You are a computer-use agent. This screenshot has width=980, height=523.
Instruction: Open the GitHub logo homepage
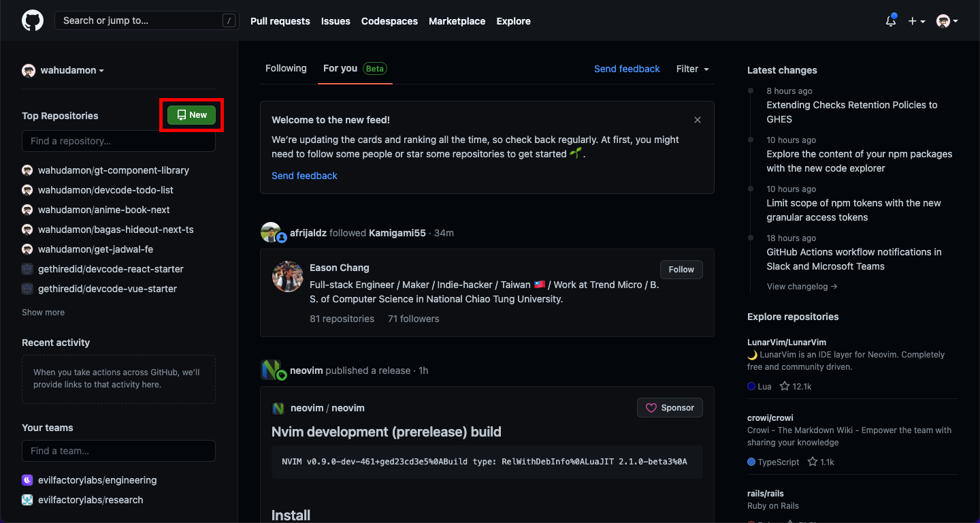pyautogui.click(x=33, y=21)
